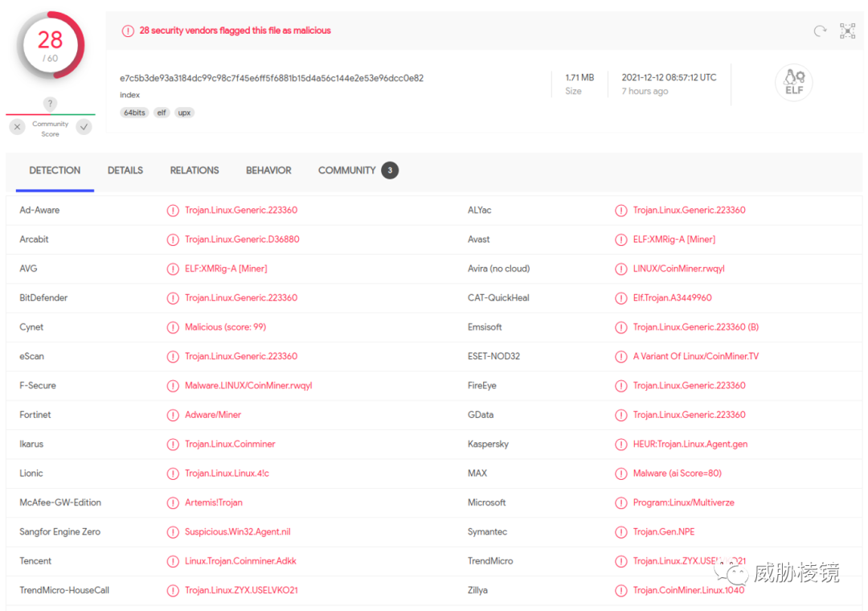Screen dimensions: 868x611
Task: Click the '28 security vendors flagged' banner text
Action: click(x=235, y=31)
